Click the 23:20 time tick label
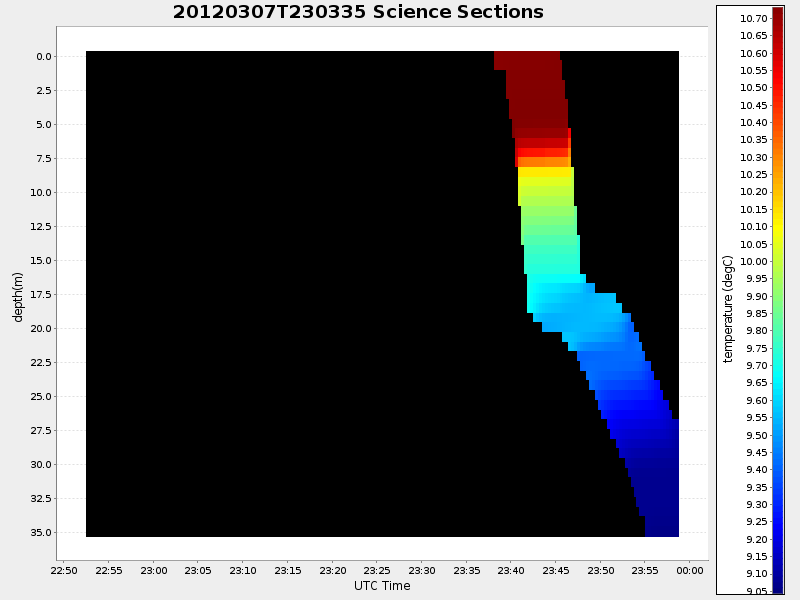800x600 pixels. 333,570
